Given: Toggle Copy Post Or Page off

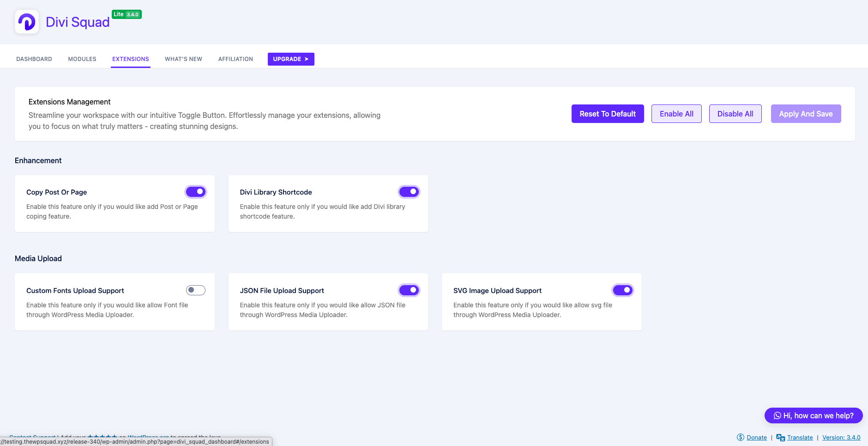Looking at the screenshot, I should pyautogui.click(x=196, y=191).
